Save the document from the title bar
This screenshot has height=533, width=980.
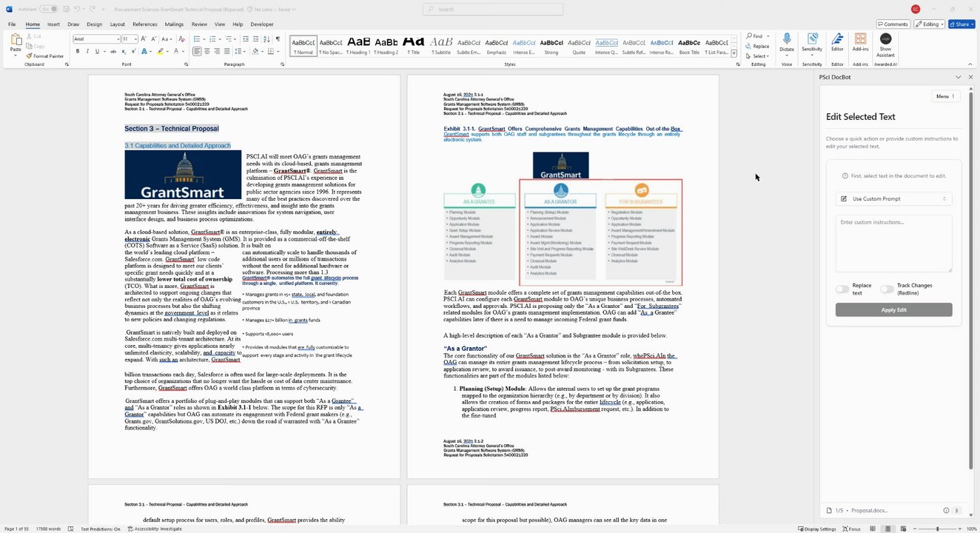coord(66,9)
